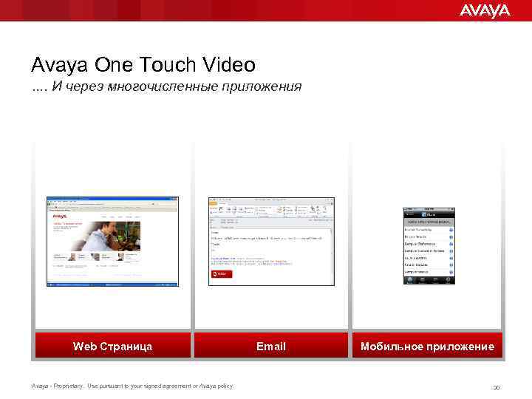
Task: Click the slide number 30
Action: (496, 387)
